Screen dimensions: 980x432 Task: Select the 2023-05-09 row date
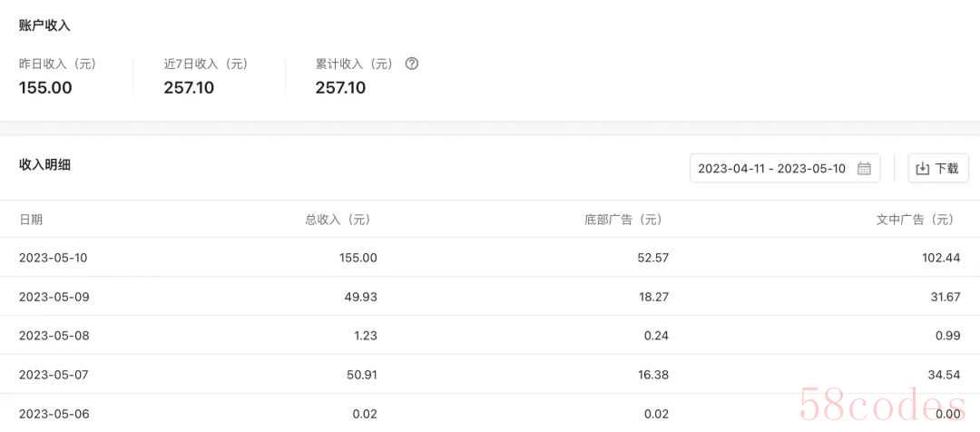click(x=54, y=297)
